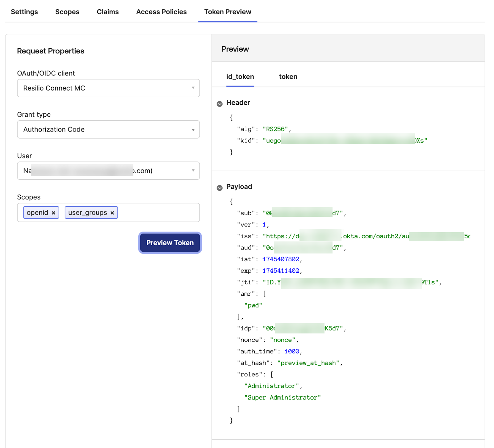Show the id_token preview tab
The width and height of the screenshot is (494, 448).
coord(240,77)
